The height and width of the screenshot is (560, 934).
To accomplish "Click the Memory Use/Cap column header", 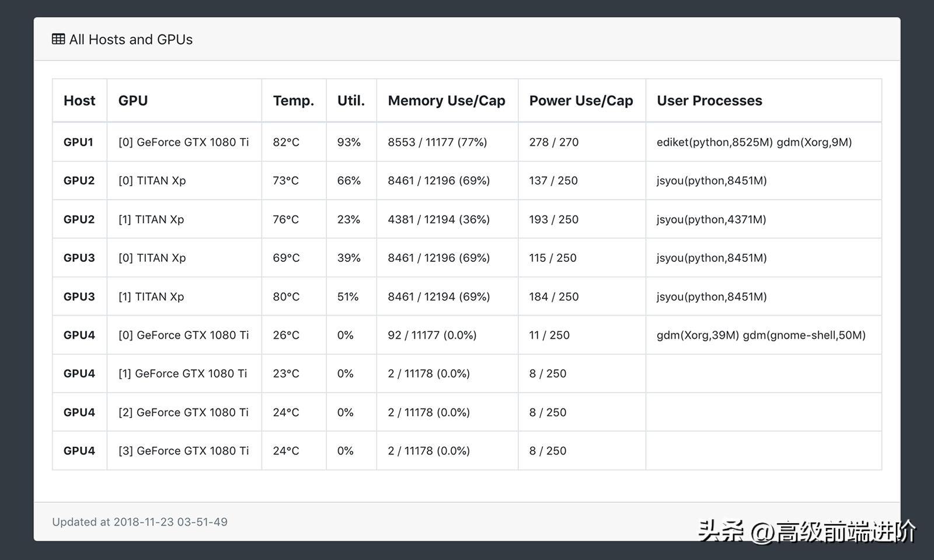I will click(x=447, y=100).
